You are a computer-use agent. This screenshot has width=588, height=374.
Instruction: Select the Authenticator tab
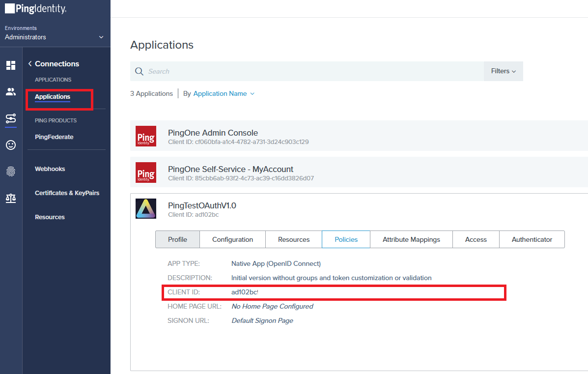point(532,239)
